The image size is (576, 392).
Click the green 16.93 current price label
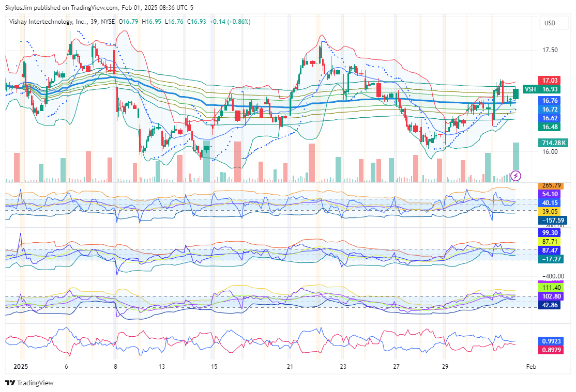click(x=550, y=89)
